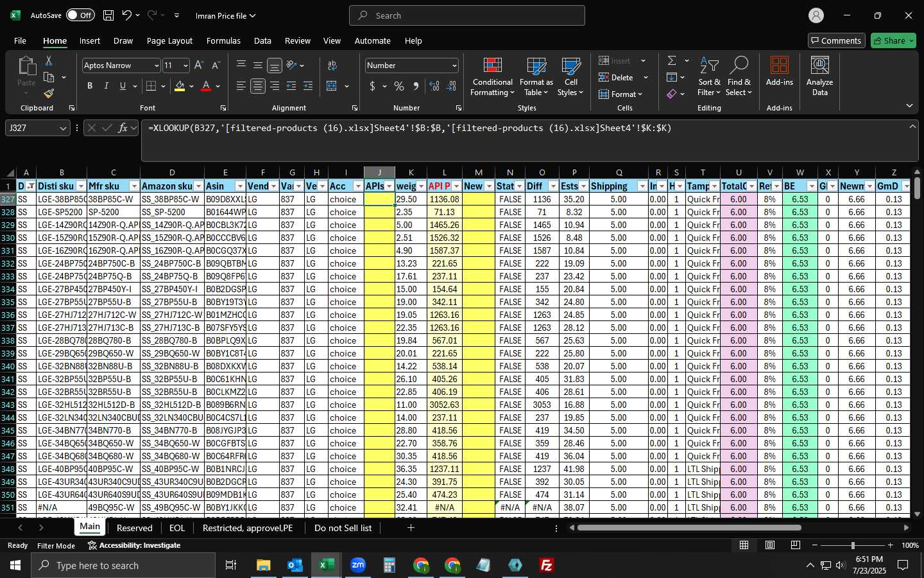Toggle Bottom Align vertical alignment
The image size is (924, 578).
tap(275, 65)
